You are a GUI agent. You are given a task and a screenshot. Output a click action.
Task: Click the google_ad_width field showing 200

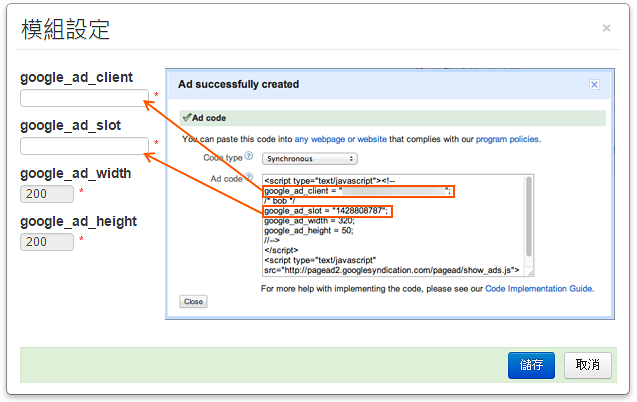click(x=47, y=194)
